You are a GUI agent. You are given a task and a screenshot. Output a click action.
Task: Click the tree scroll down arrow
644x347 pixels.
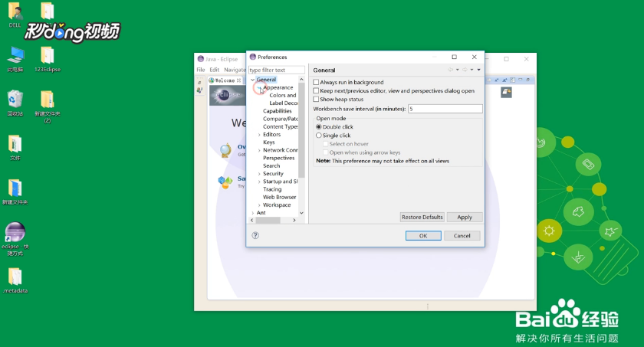point(301,213)
